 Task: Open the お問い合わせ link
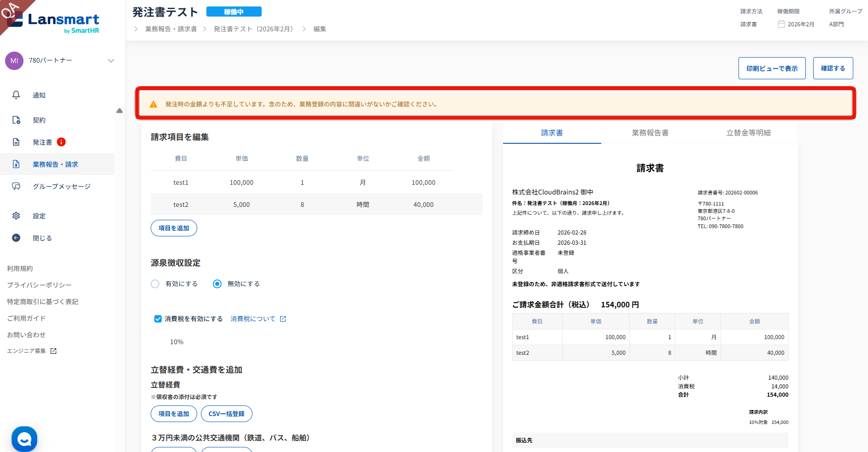(26, 335)
